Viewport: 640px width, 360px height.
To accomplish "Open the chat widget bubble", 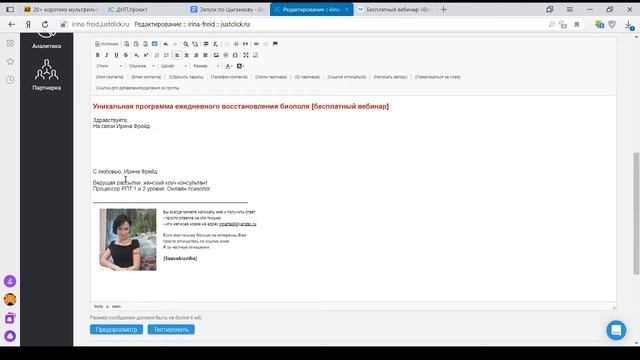I will [616, 330].
